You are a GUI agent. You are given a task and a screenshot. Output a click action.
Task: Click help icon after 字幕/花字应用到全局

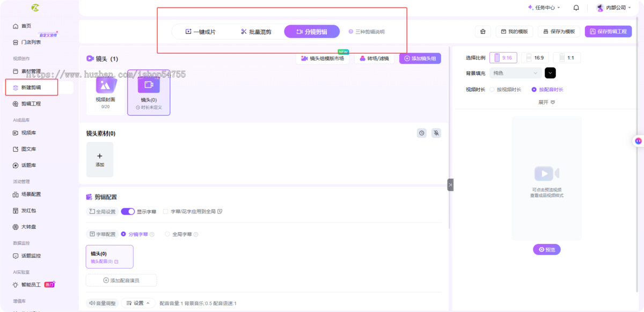point(220,212)
